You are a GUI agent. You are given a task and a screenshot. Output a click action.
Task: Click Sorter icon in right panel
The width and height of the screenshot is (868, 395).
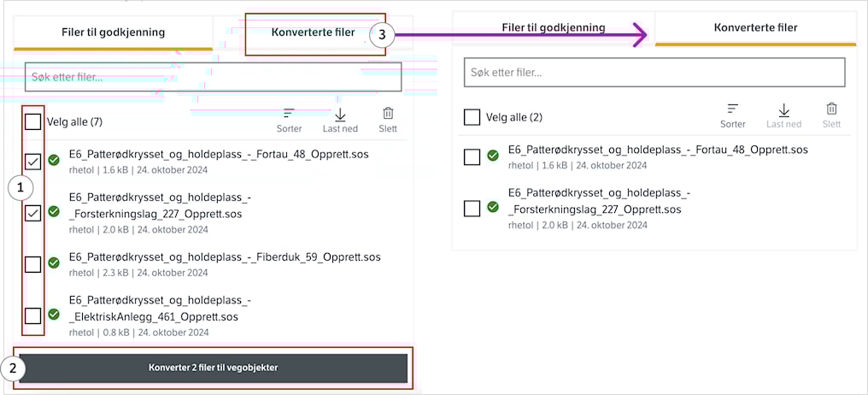click(732, 109)
